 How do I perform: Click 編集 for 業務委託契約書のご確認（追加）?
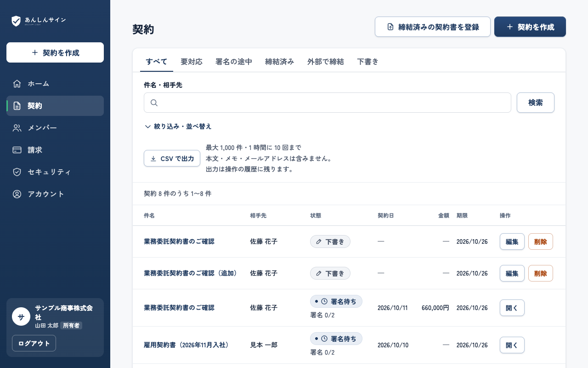[x=512, y=273]
